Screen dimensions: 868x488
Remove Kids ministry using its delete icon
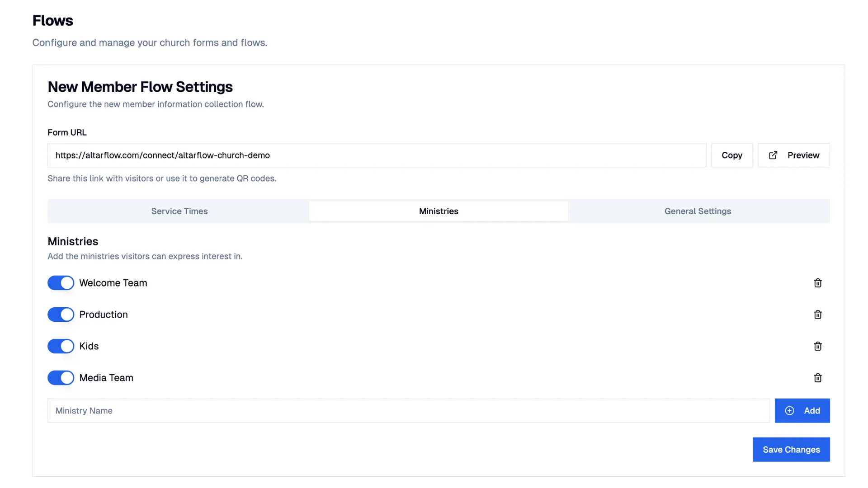817,346
